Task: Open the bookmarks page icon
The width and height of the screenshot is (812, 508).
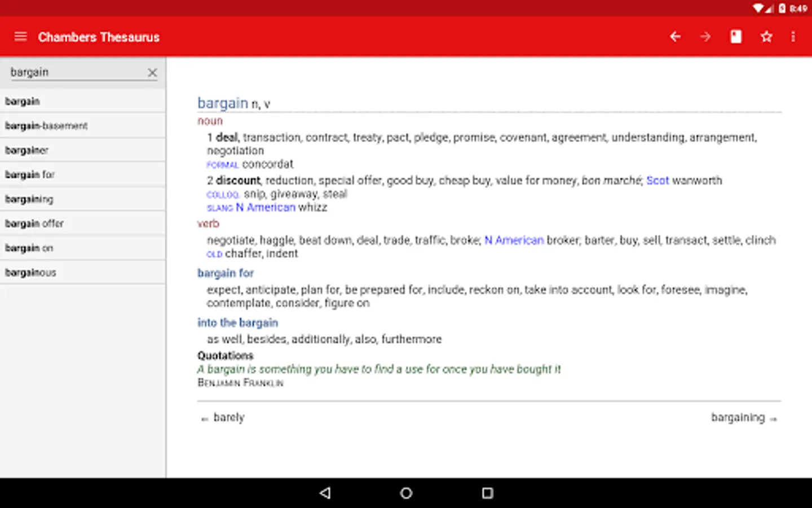Action: [736, 37]
